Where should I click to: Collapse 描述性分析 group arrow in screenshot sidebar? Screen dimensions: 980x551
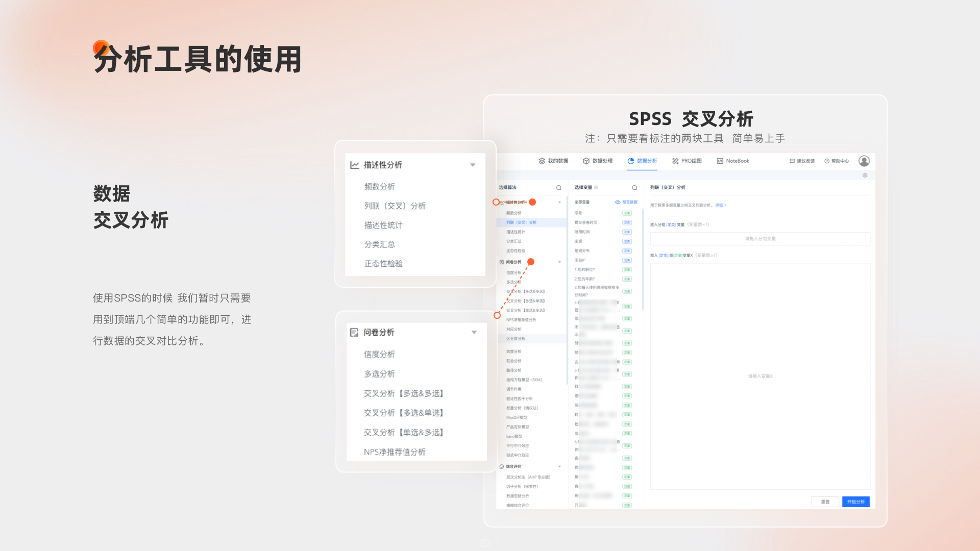point(559,203)
